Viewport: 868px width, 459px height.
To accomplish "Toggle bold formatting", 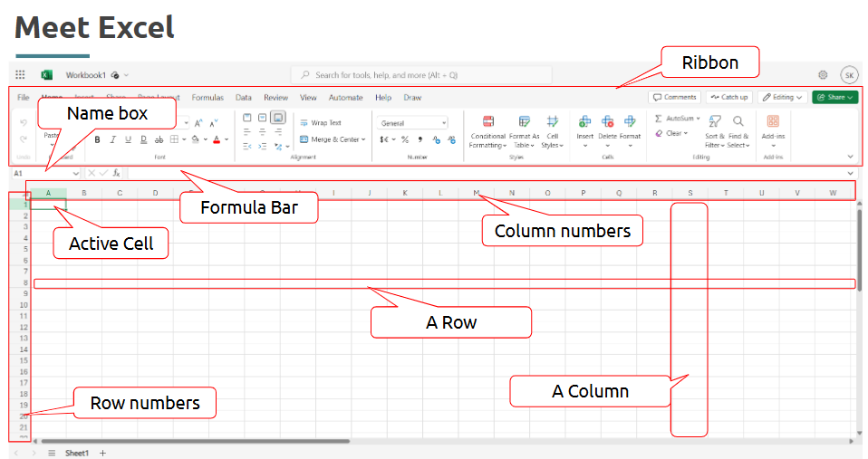I will pyautogui.click(x=97, y=139).
